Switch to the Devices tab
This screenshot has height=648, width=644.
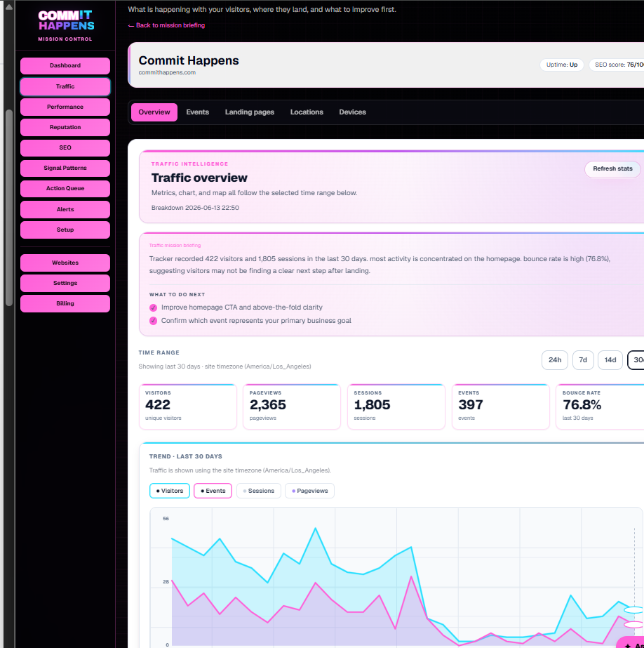click(x=352, y=112)
